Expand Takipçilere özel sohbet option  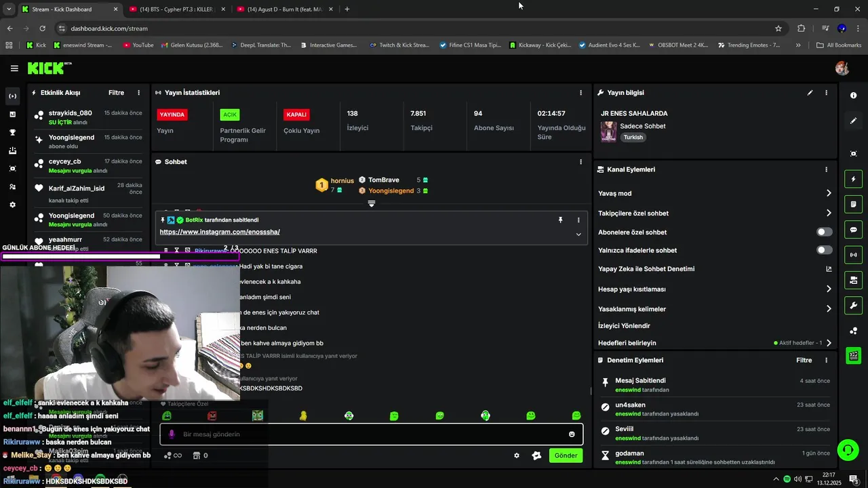point(715,213)
